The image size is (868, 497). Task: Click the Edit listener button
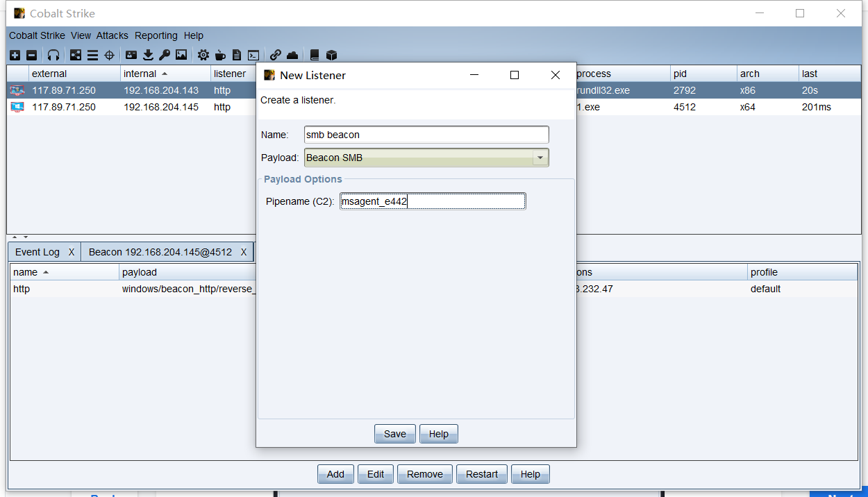click(x=376, y=474)
